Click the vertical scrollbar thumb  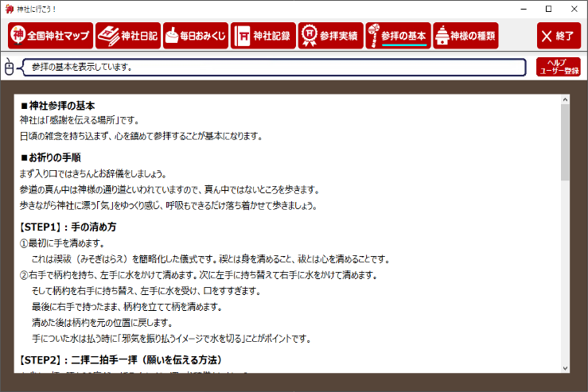(565, 143)
